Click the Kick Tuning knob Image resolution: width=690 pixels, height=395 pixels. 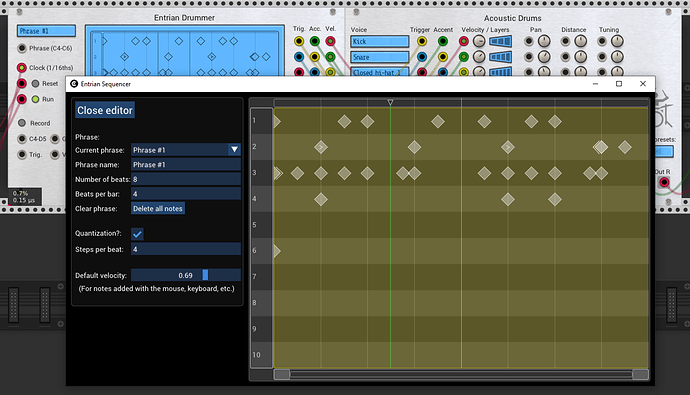617,41
